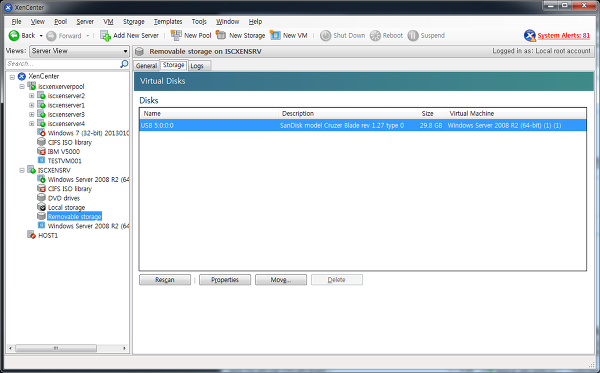Select the Removable storage tree item
Image resolution: width=600 pixels, height=373 pixels.
pos(74,217)
